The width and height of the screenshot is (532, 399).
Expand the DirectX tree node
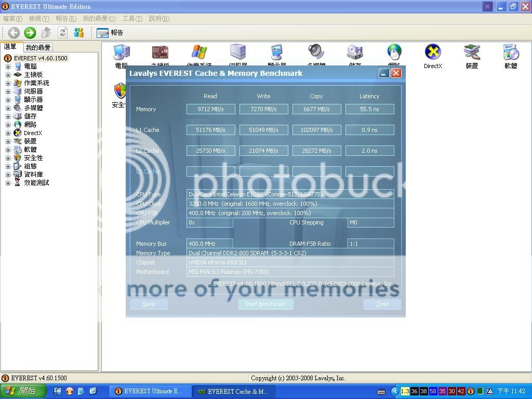pos(8,133)
